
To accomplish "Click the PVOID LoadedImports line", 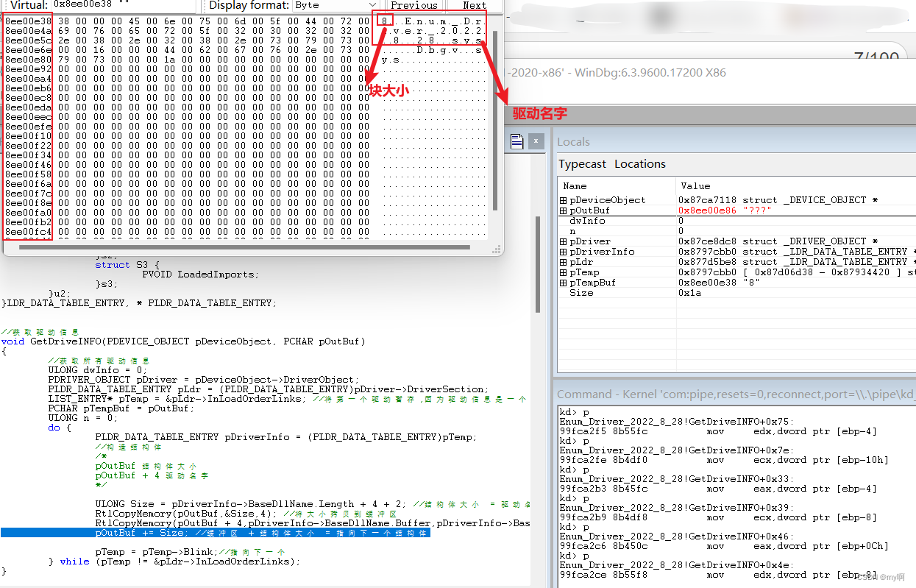I will (x=200, y=274).
